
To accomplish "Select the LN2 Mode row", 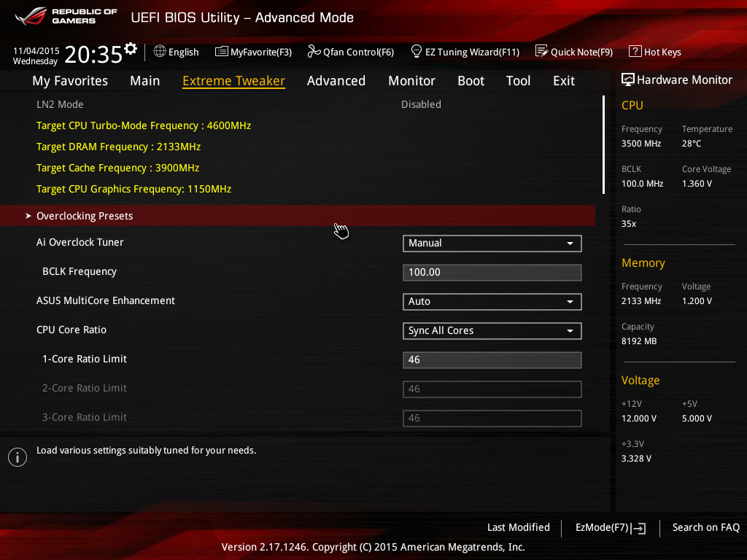I will coord(298,104).
